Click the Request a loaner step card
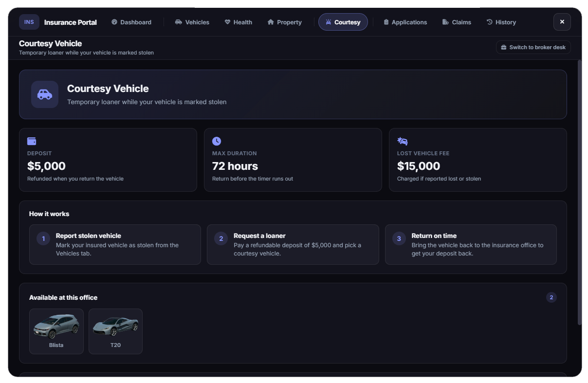Screen dimensions: 588x383 point(293,244)
